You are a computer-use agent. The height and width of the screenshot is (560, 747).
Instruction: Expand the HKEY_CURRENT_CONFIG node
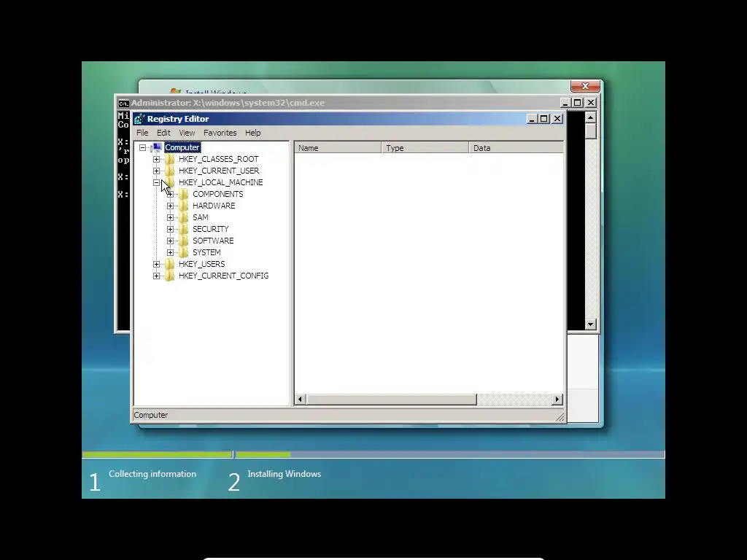[156, 276]
